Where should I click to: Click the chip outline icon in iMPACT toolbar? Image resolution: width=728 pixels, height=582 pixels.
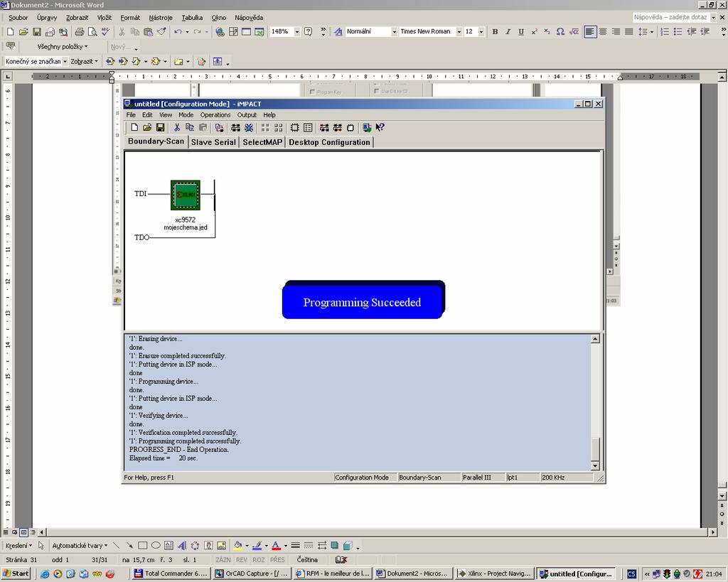click(295, 128)
